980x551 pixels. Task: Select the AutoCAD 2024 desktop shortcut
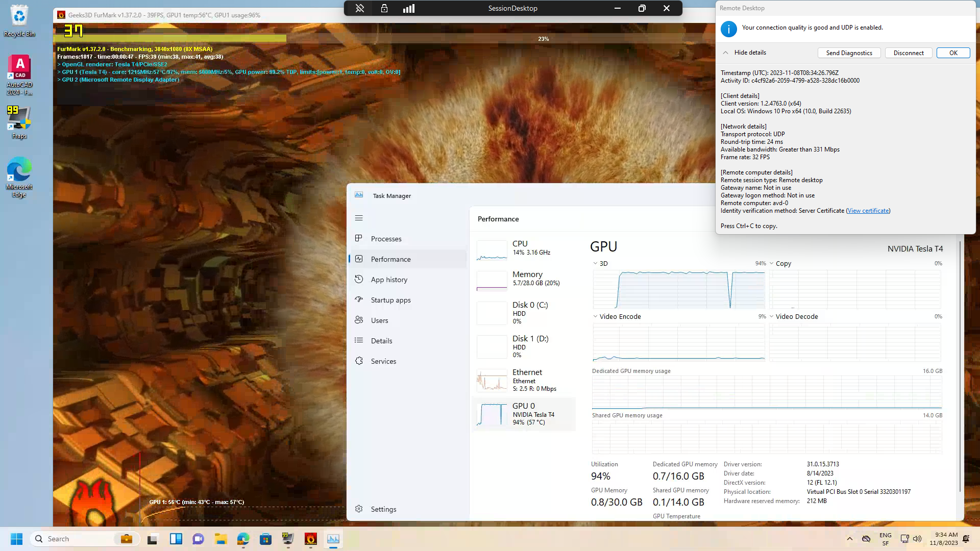(19, 75)
